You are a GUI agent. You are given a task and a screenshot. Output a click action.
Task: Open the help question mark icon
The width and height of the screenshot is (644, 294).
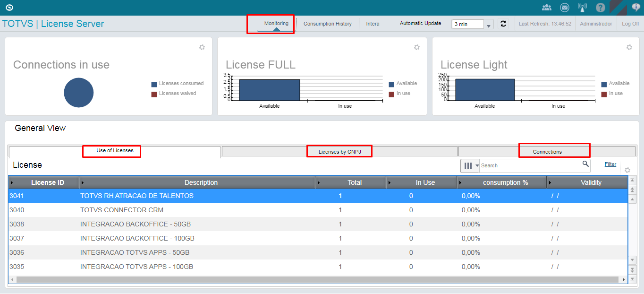tap(601, 8)
